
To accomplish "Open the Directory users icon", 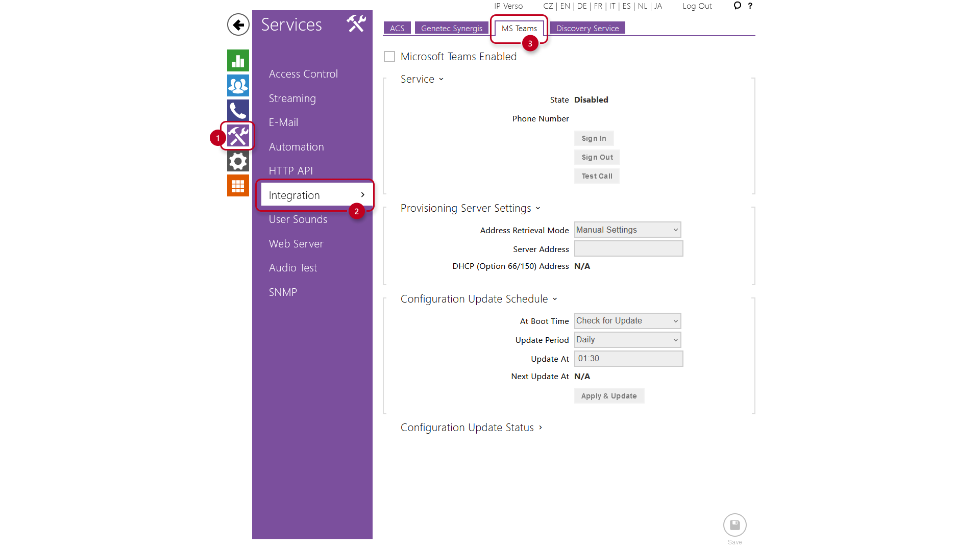I will point(238,86).
